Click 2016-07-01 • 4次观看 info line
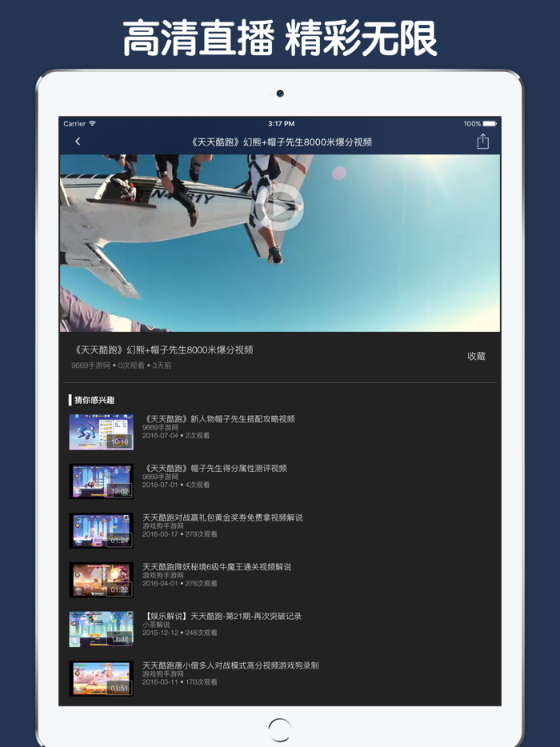This screenshot has width=560, height=747. pos(176,485)
